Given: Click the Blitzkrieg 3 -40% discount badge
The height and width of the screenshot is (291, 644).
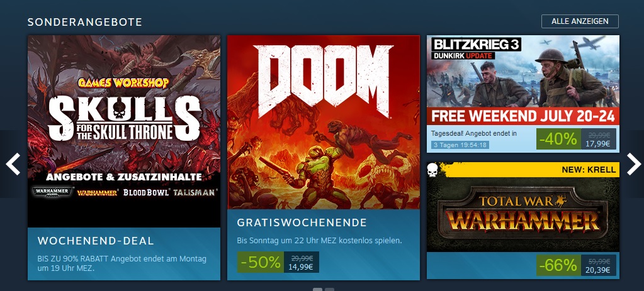Looking at the screenshot, I should pyautogui.click(x=558, y=139).
